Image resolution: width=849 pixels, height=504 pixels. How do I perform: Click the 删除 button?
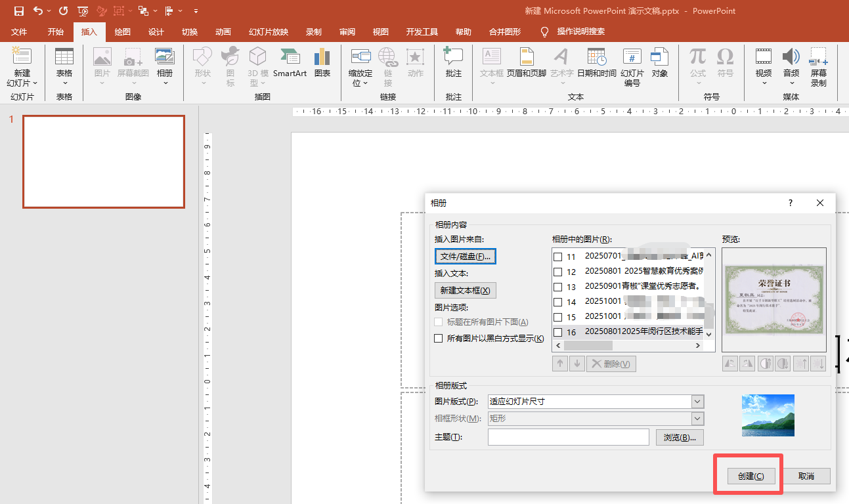(x=611, y=364)
